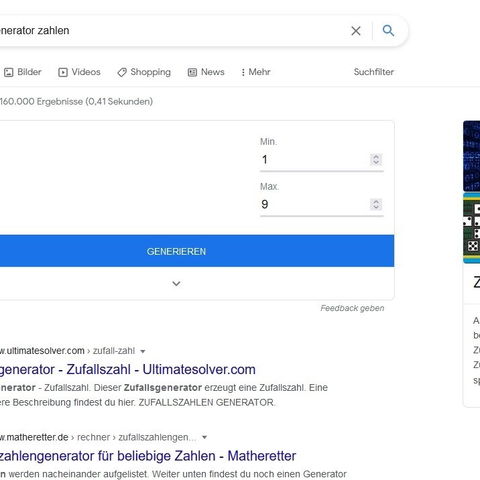Viewport: 480px width, 480px height.
Task: Open the Mehr three-dot menu
Action: [256, 72]
